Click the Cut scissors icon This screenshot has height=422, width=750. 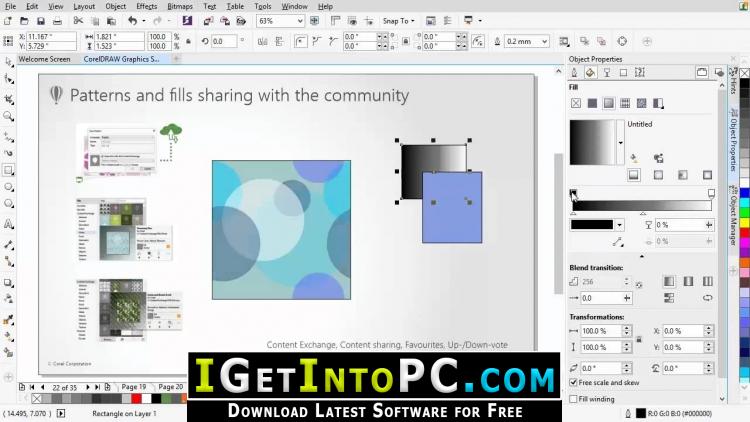[77, 21]
